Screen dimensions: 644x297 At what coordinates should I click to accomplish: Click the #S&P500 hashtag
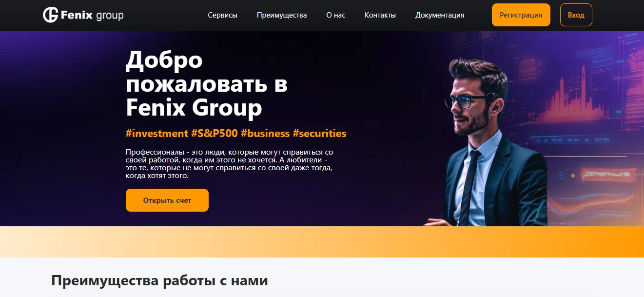pyautogui.click(x=215, y=133)
